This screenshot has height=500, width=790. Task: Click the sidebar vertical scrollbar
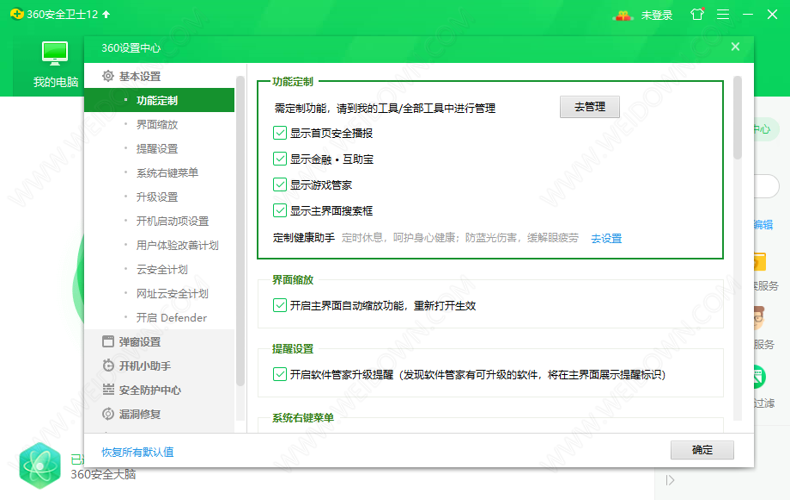point(240,231)
